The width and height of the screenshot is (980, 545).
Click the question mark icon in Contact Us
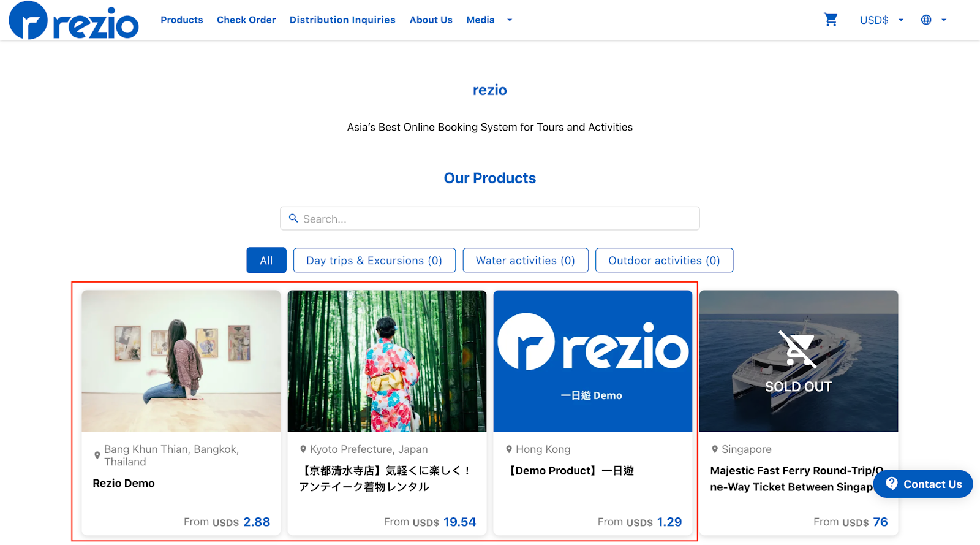point(892,484)
